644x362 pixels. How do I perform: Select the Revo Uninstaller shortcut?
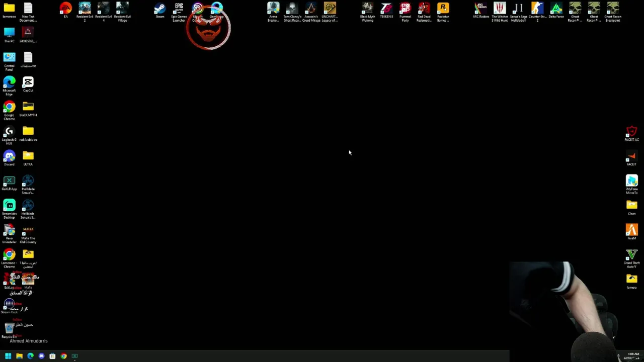9,233
